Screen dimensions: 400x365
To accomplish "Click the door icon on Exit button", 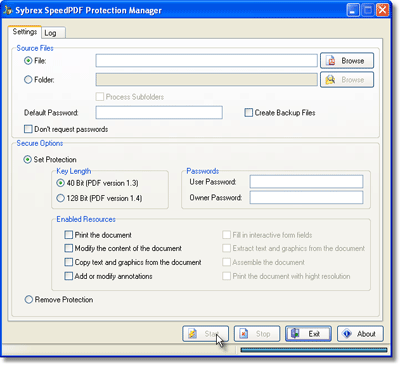I will [x=295, y=333].
